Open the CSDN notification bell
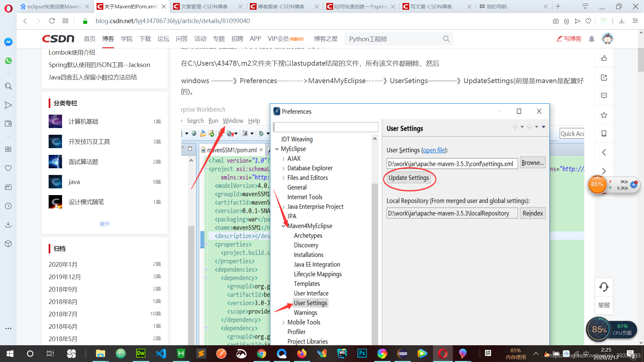 (592, 39)
